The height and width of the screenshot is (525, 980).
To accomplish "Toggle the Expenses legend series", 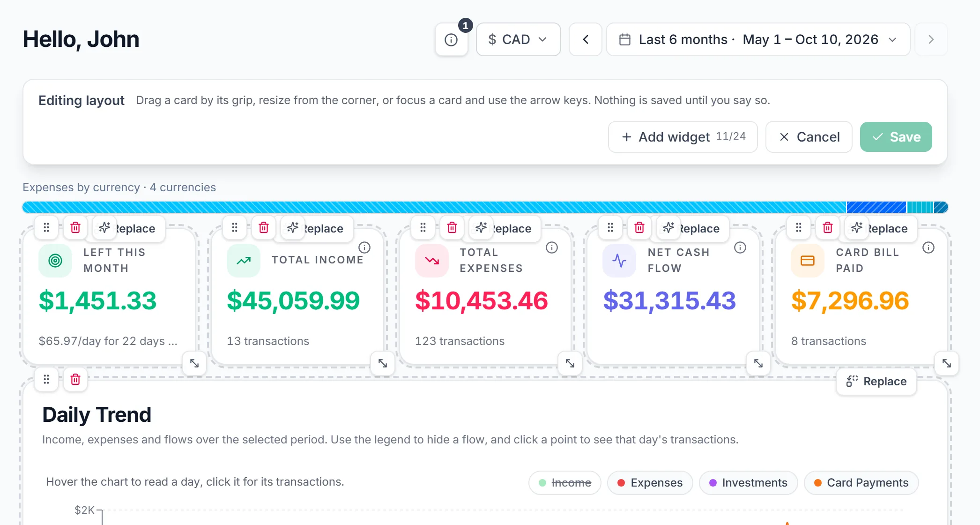I will pos(650,483).
